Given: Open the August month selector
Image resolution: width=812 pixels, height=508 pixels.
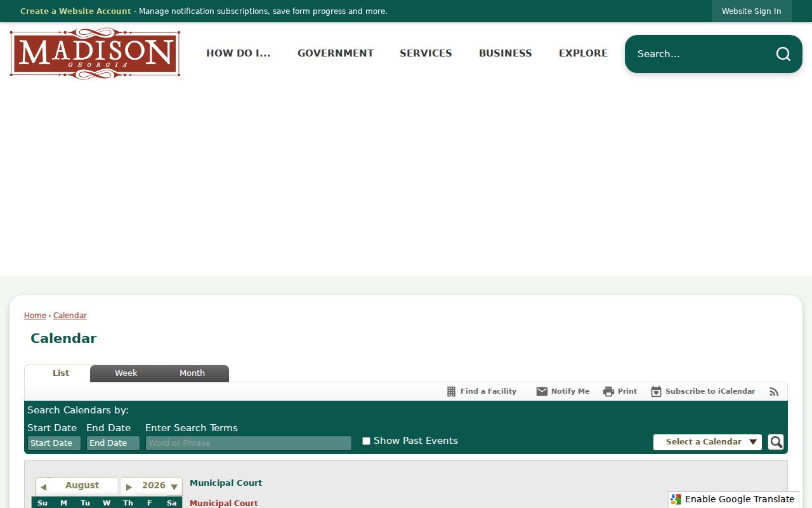Looking at the screenshot, I should (82, 486).
